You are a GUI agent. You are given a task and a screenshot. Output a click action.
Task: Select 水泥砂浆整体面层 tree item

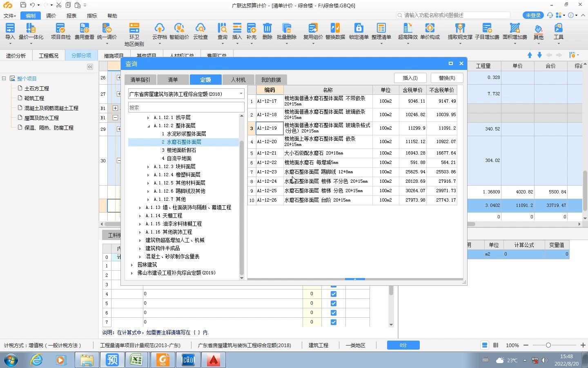click(186, 134)
